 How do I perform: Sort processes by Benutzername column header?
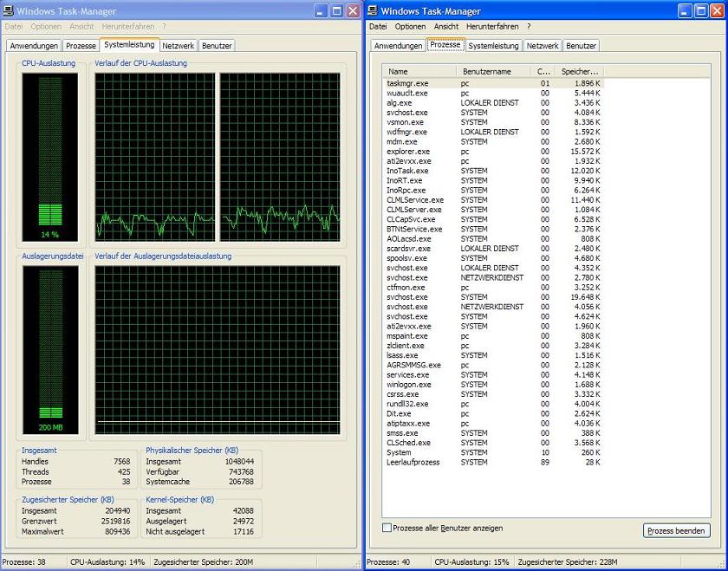click(x=493, y=72)
